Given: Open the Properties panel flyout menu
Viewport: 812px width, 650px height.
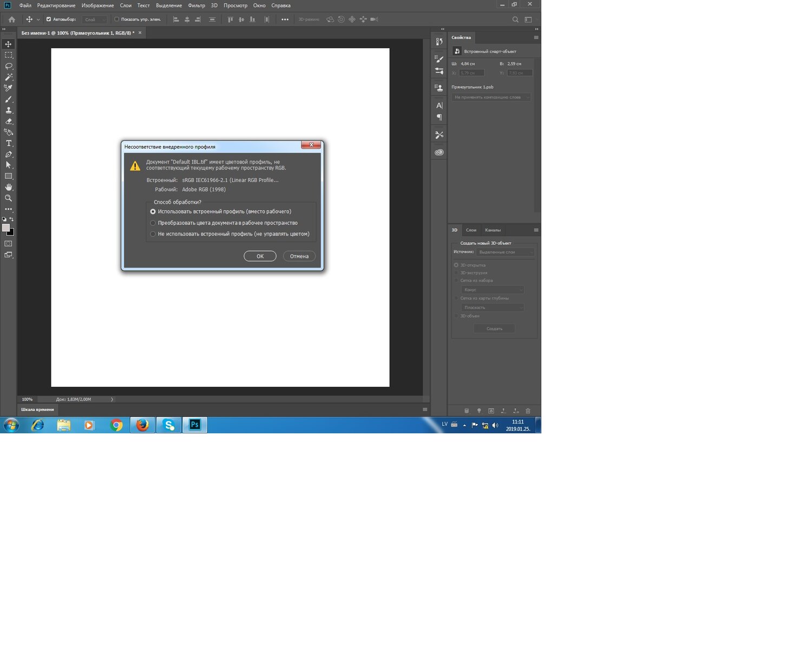Looking at the screenshot, I should tap(536, 37).
